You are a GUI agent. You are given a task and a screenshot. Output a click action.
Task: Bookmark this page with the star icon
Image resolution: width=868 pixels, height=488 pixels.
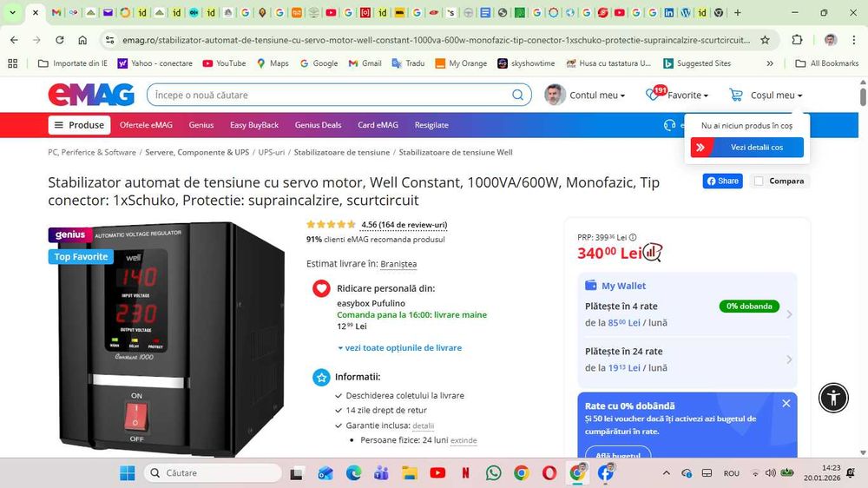765,40
